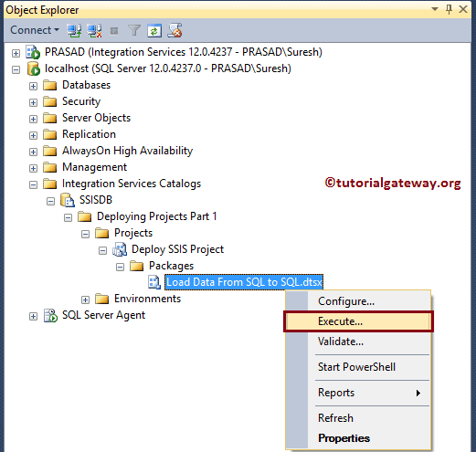
Task: Select the Deploy SSIS Project label
Action: [177, 249]
